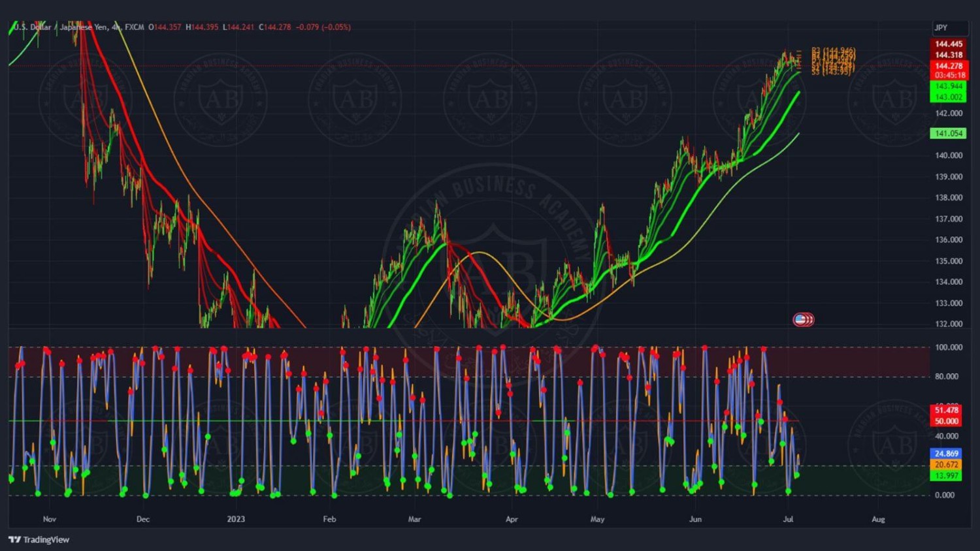Click the red 51.478 indicator value label

[946, 410]
